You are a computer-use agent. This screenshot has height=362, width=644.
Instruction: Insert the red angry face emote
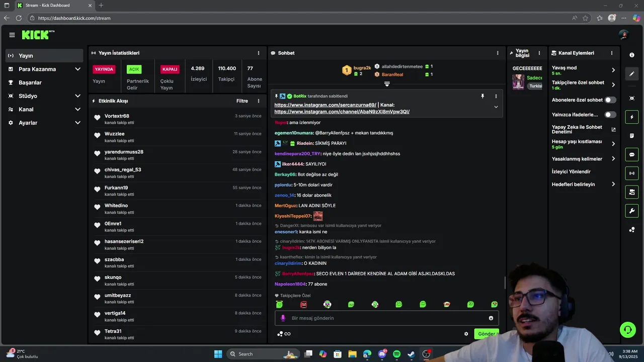(x=303, y=304)
